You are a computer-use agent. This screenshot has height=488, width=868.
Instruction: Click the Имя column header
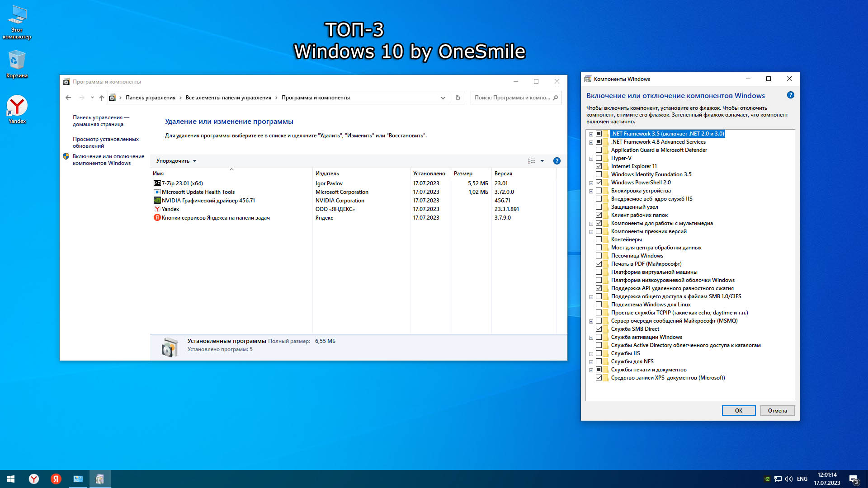click(158, 174)
